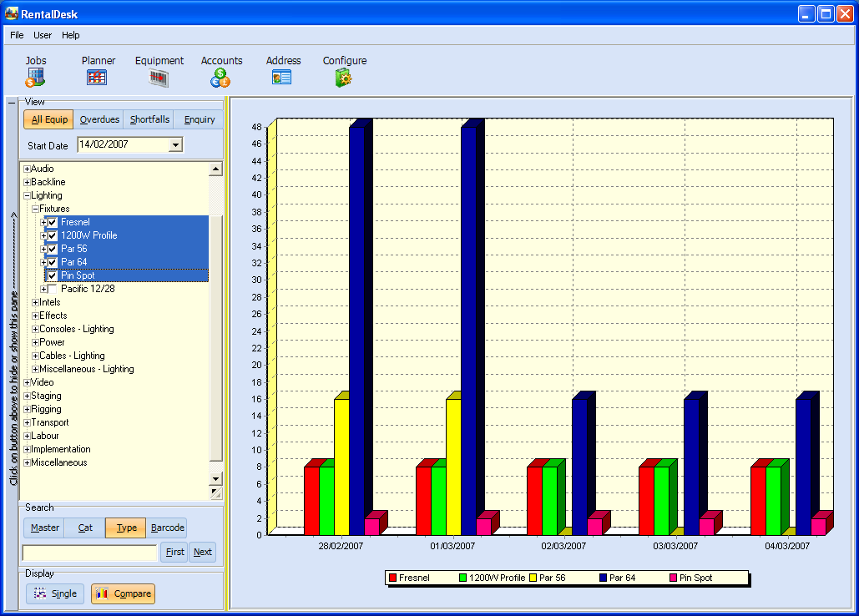Open the Start Date dropdown
The width and height of the screenshot is (859, 616).
174,145
